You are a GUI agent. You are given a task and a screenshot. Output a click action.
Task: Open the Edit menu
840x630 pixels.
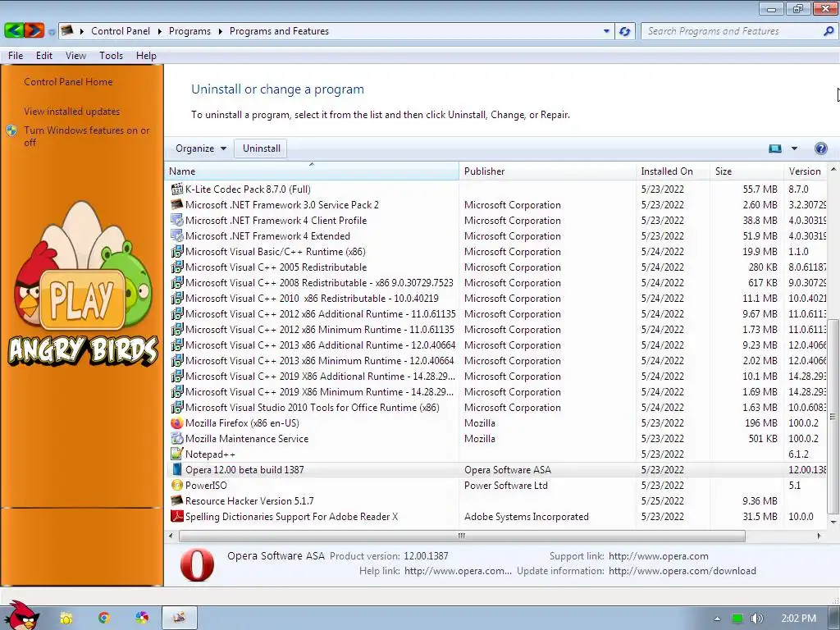pyautogui.click(x=44, y=55)
